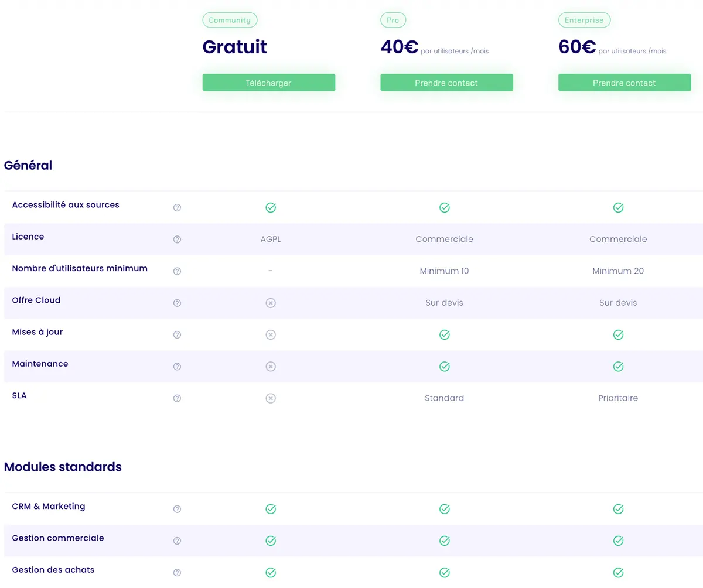Click the CRM & Marketing help icon

click(177, 510)
